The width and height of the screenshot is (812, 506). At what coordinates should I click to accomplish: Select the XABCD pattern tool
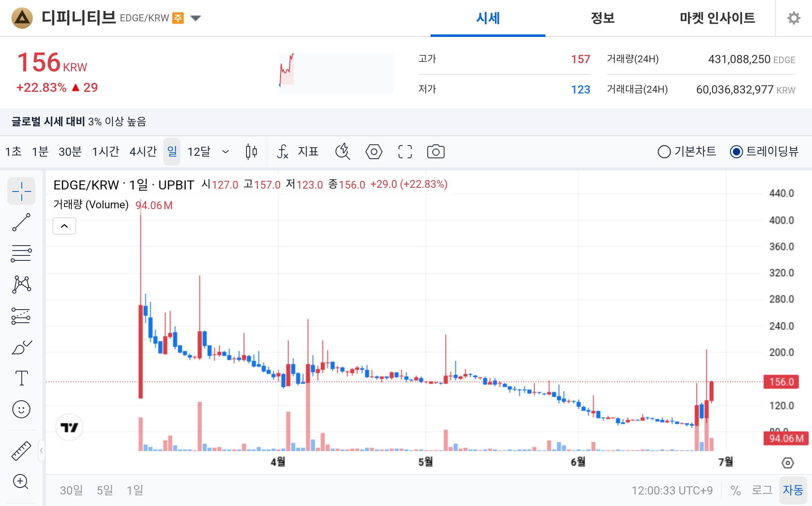pos(21,284)
